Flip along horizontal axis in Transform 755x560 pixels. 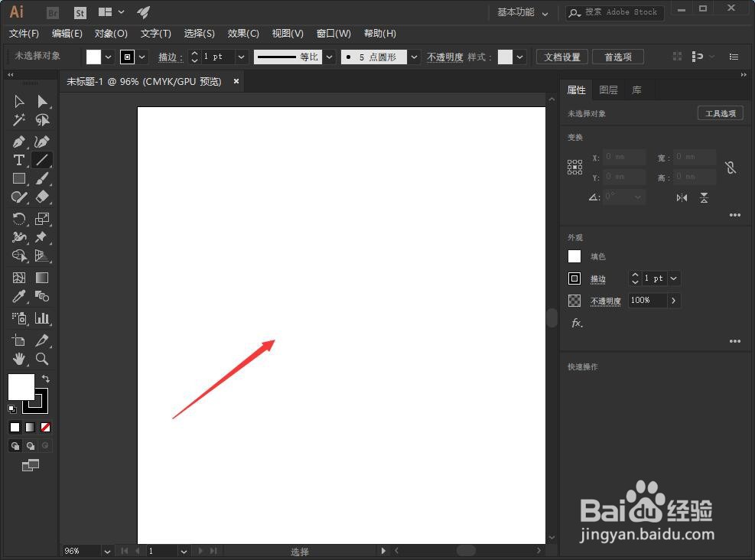click(x=682, y=197)
